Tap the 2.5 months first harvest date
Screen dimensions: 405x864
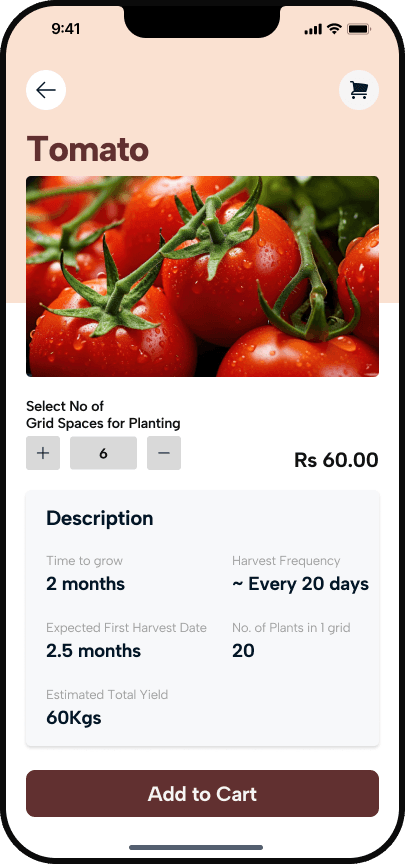93,651
